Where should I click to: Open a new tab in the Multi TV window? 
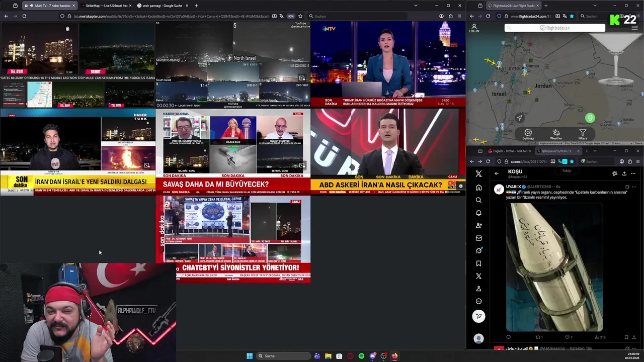196,6
